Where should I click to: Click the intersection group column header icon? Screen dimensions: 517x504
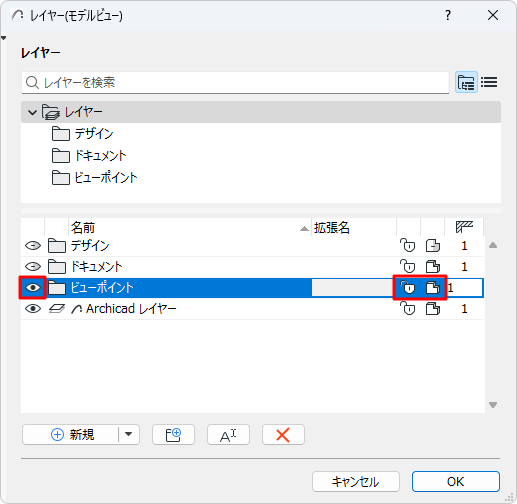[464, 227]
